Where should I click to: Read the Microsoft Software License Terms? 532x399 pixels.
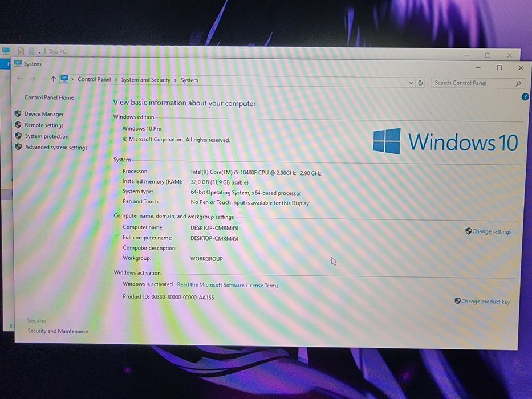tap(228, 286)
